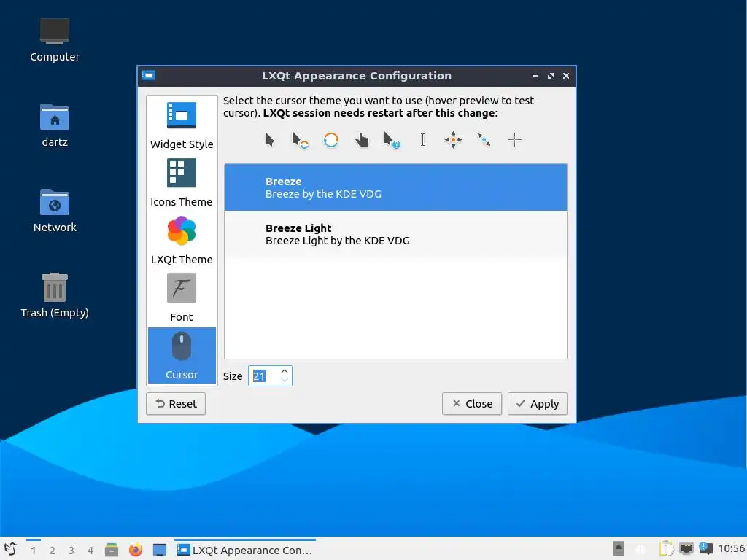
Task: Launch Firefox from the panel
Action: pos(136,550)
